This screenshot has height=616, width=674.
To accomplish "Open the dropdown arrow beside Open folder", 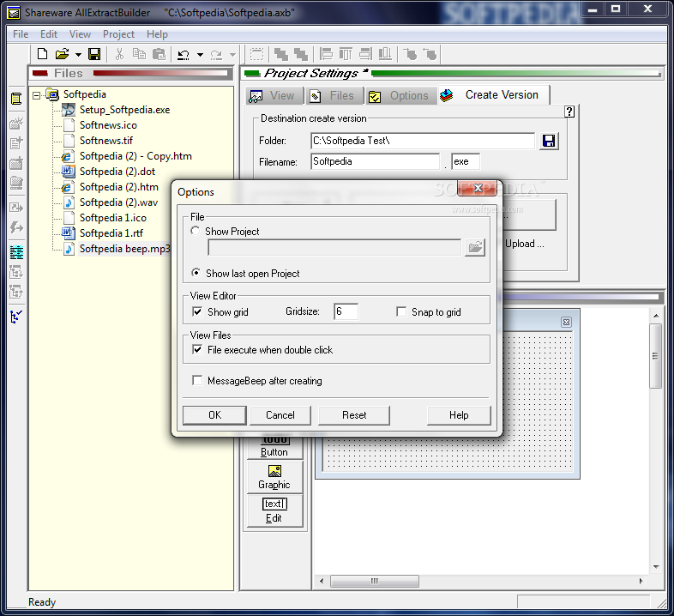I will tap(78, 55).
